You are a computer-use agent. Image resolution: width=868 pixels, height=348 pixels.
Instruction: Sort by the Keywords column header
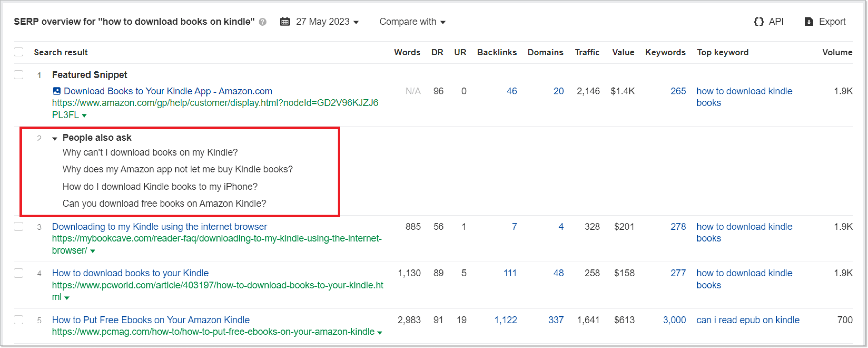[665, 52]
